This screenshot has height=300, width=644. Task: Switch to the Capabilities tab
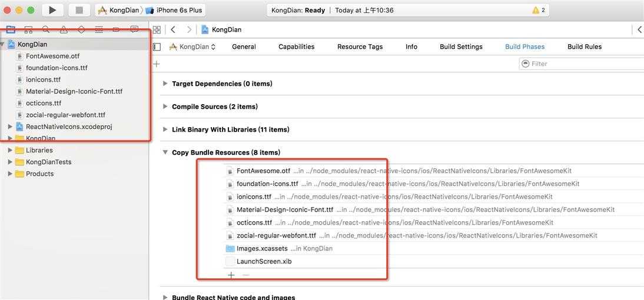click(297, 47)
